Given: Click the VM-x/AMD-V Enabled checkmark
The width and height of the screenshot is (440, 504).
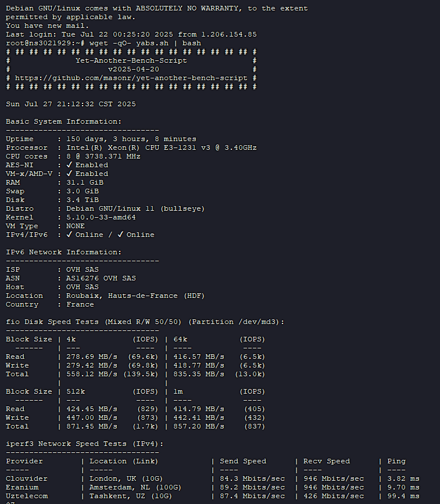Looking at the screenshot, I should 70,174.
